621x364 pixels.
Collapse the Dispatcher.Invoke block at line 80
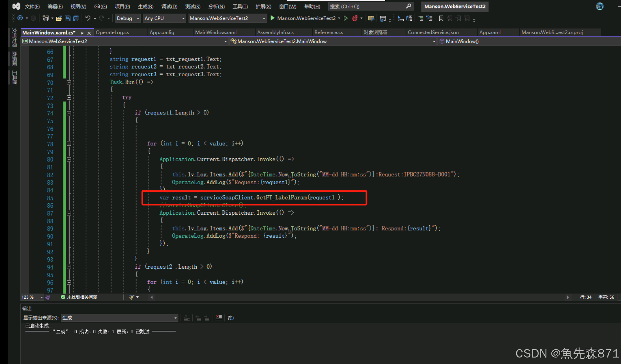point(69,159)
